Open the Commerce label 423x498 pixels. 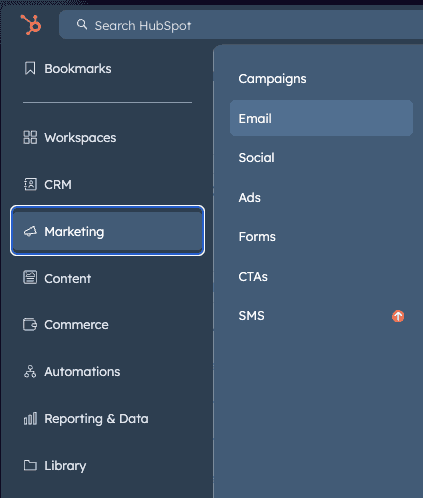click(76, 325)
